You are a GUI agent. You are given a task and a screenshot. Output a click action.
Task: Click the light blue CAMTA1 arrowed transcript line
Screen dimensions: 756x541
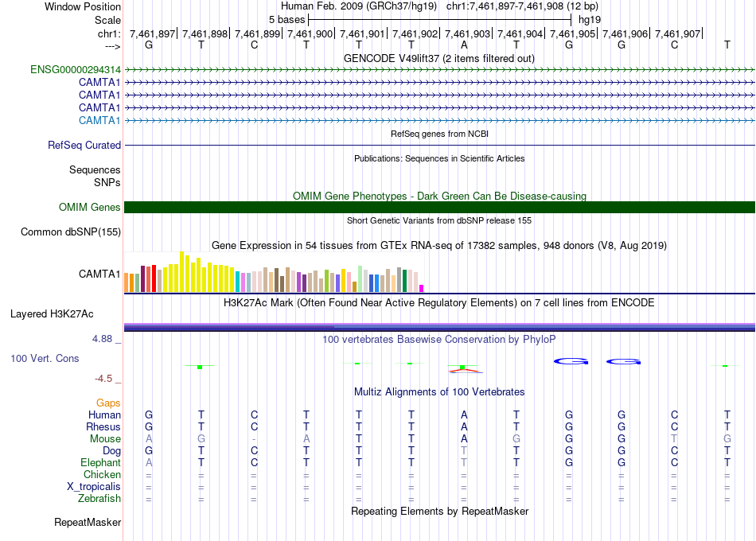pos(439,121)
